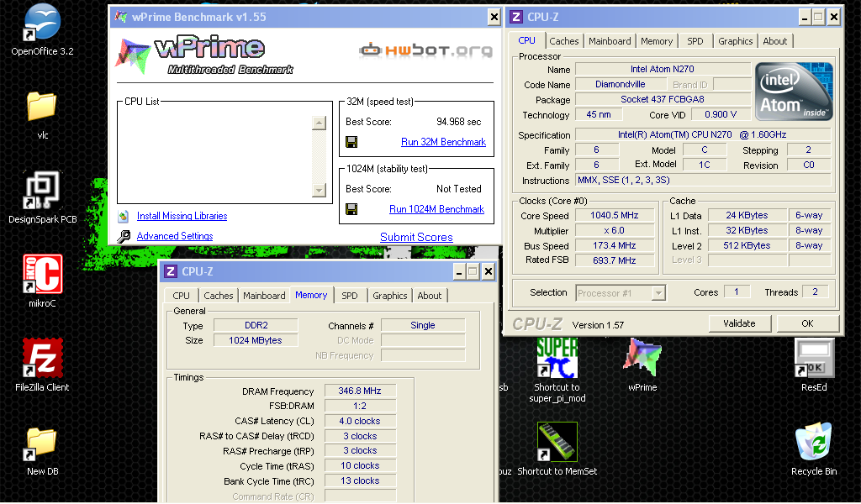Switch to the SPD tab in CPU window
This screenshot has height=504, width=861.
tap(695, 41)
